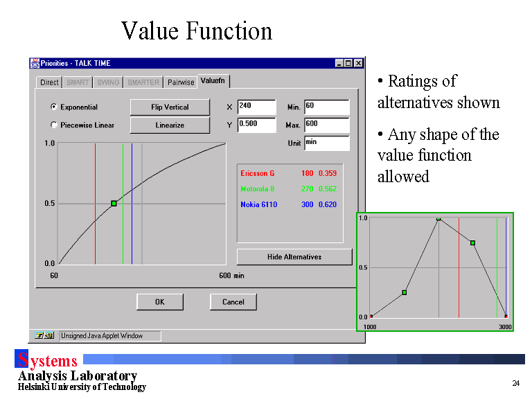This screenshot has width=532, height=399.
Task: Click the Y value input field
Action: [256, 124]
